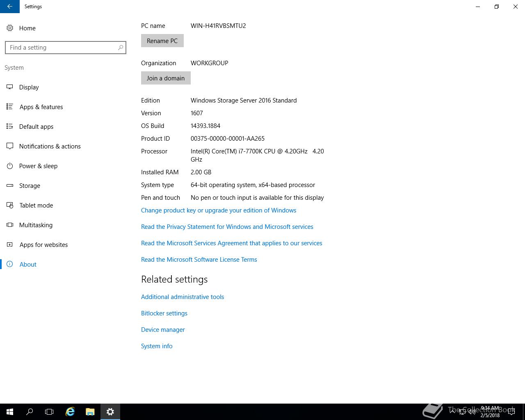Click the Power & sleep icon
This screenshot has height=420, width=525.
(x=10, y=166)
